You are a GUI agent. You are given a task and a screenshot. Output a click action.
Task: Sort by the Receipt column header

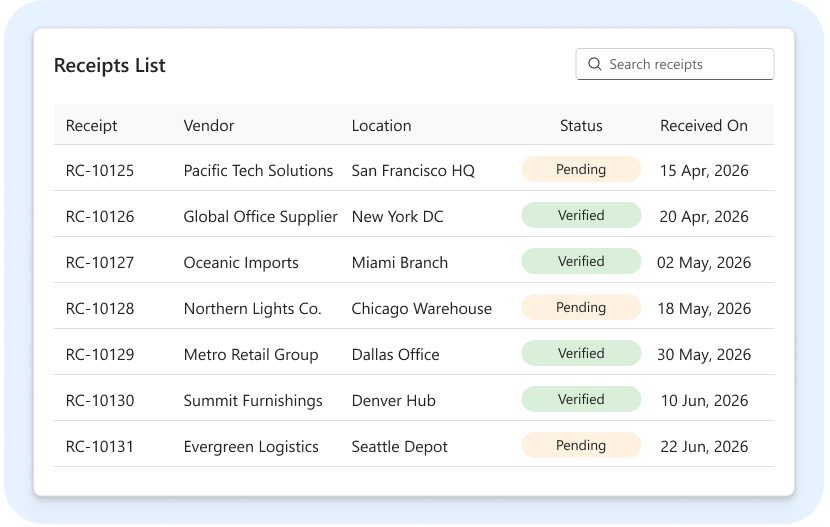92,125
